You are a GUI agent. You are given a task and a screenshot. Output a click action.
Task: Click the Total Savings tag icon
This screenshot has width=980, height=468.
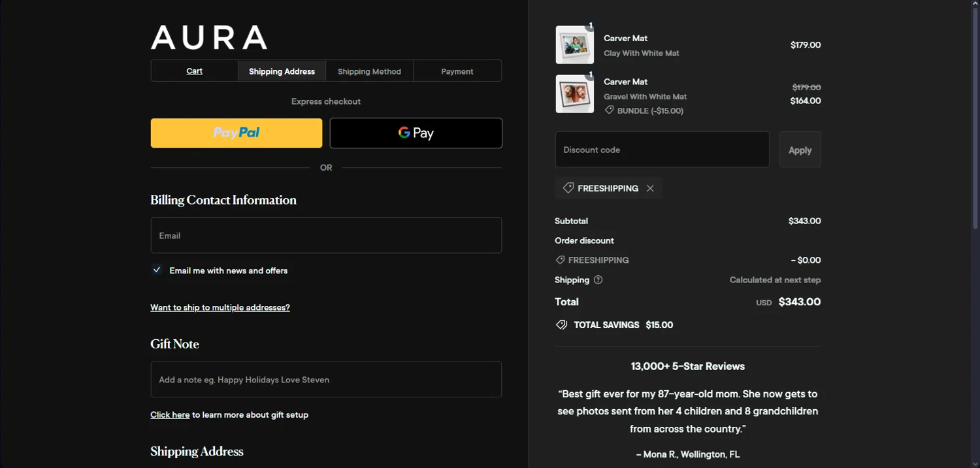(561, 325)
